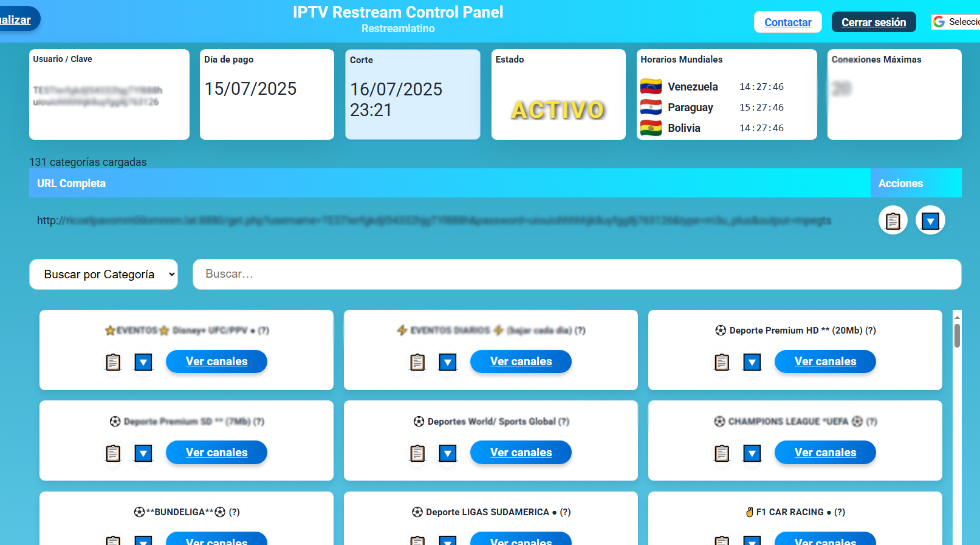Click the Horarios Mundiales card label
This screenshot has height=545, width=980.
click(x=682, y=60)
